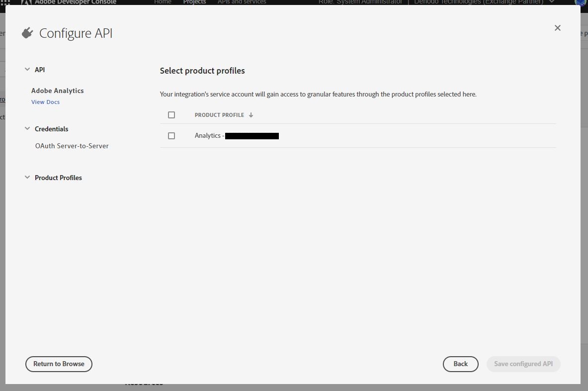Tick the select-all product profiles checkbox
Image resolution: width=588 pixels, height=391 pixels.
pos(171,115)
